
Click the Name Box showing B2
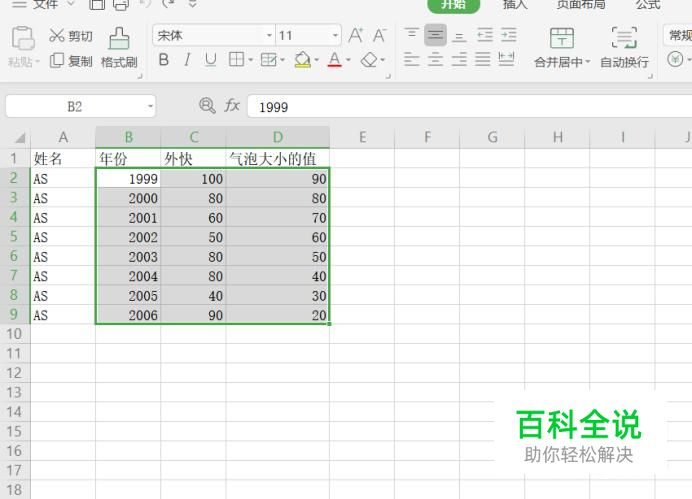point(75,106)
